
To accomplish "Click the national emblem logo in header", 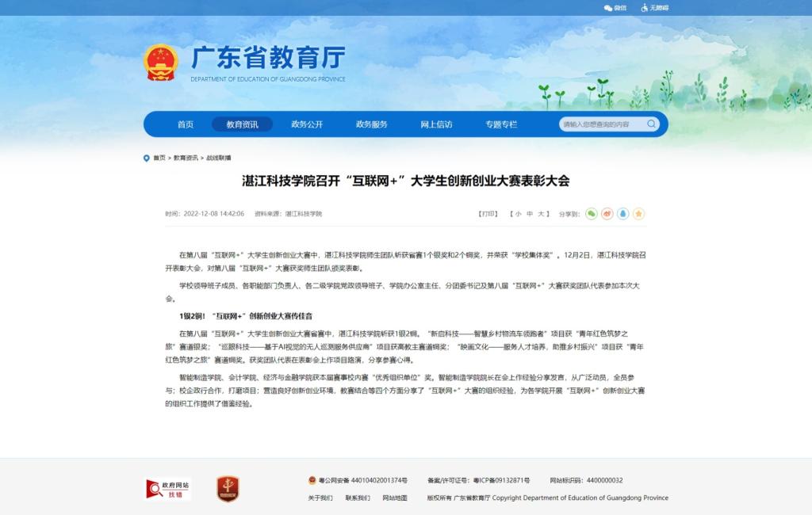I will 160,63.
